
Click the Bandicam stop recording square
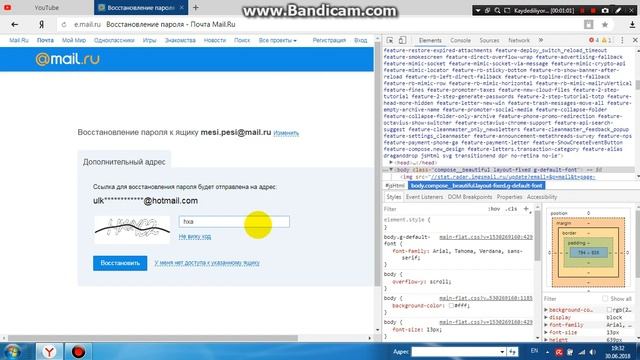[593, 10]
